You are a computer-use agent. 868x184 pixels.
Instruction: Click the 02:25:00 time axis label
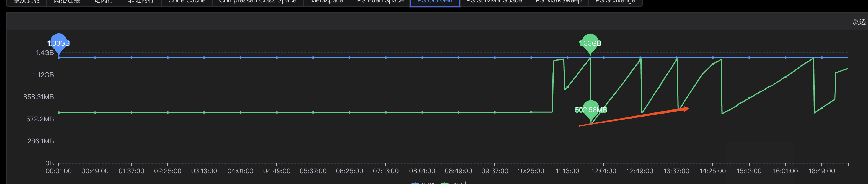coord(168,171)
